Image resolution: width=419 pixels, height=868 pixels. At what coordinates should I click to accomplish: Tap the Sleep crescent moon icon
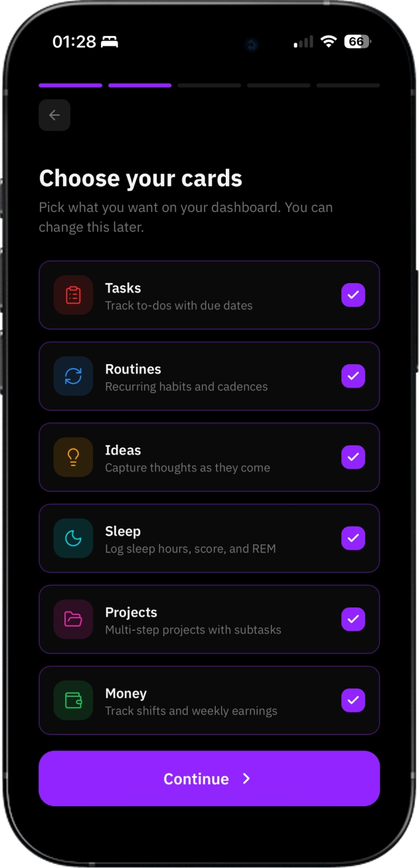[x=73, y=538]
